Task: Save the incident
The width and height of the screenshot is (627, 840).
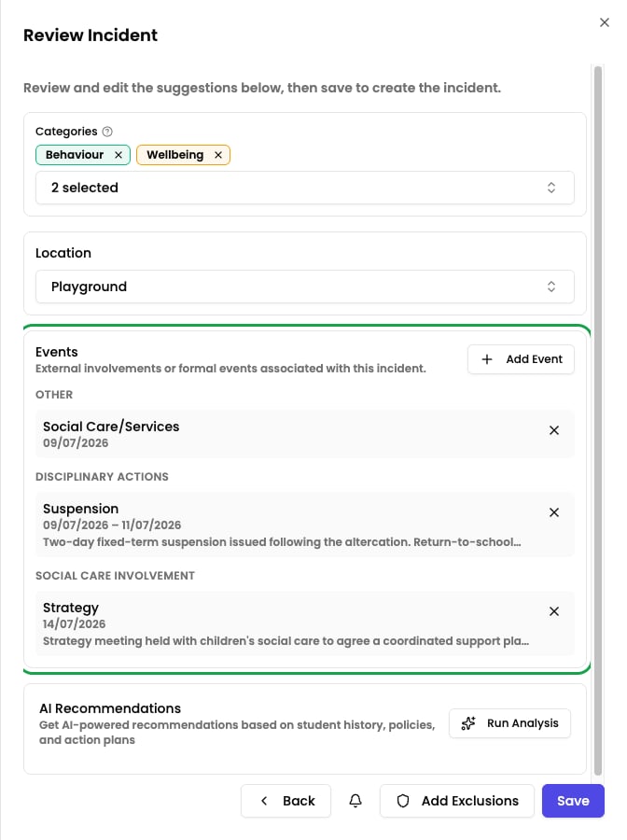Action: coord(573,801)
